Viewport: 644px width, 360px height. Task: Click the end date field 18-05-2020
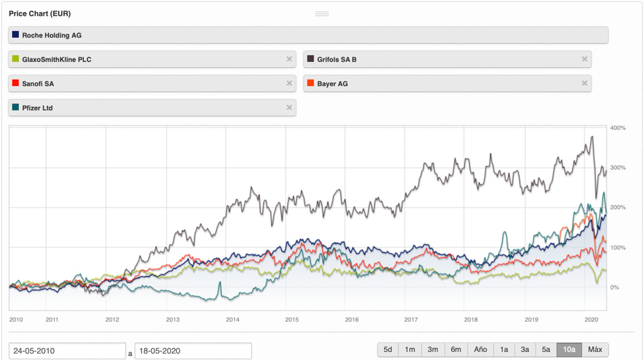pos(192,351)
